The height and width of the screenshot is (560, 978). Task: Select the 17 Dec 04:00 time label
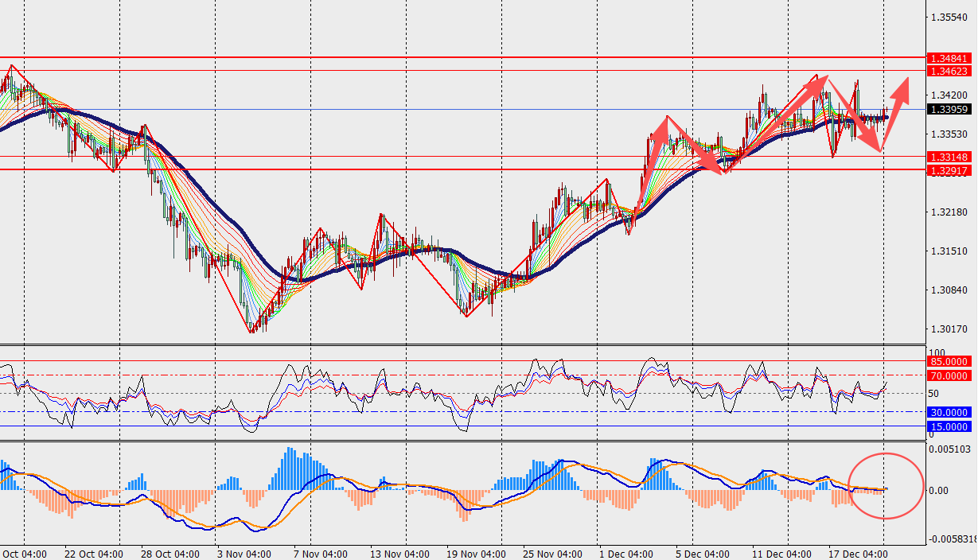[x=857, y=554]
